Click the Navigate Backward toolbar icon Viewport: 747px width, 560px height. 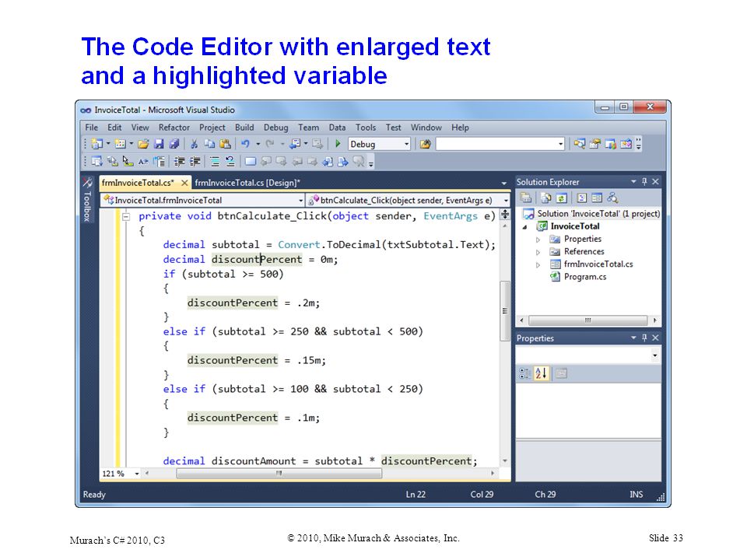pyautogui.click(x=296, y=144)
